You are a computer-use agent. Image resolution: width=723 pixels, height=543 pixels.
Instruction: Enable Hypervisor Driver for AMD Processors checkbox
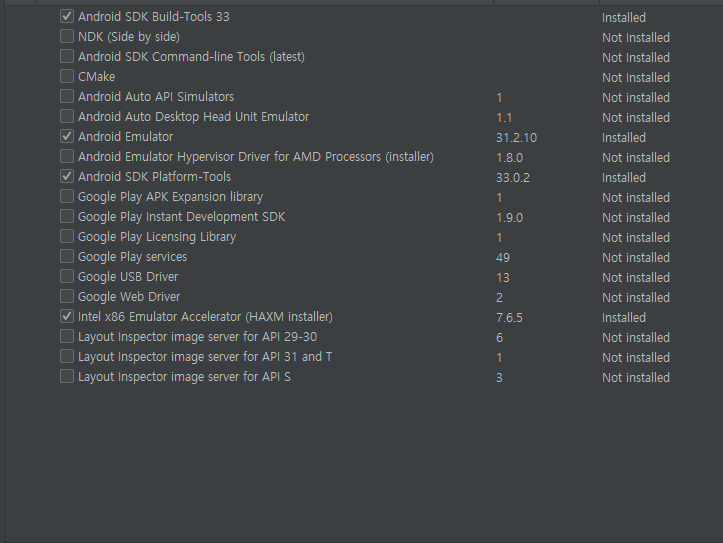tap(67, 157)
